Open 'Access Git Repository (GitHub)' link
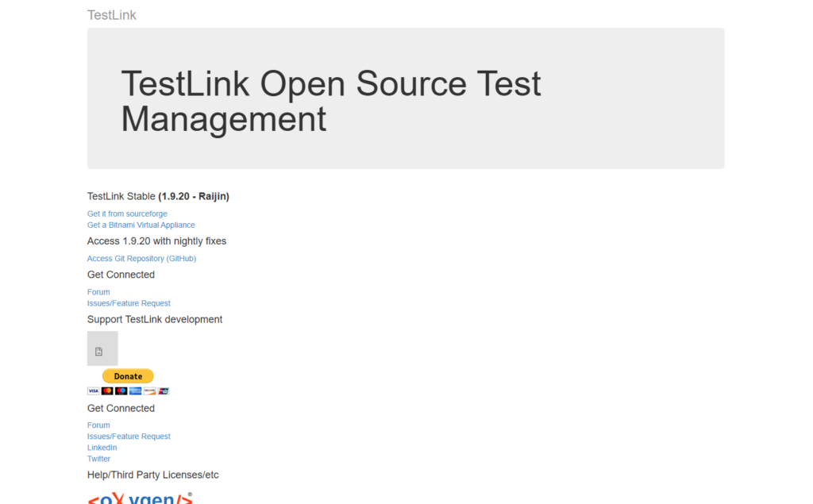Image resolution: width=813 pixels, height=504 pixels. tap(141, 259)
